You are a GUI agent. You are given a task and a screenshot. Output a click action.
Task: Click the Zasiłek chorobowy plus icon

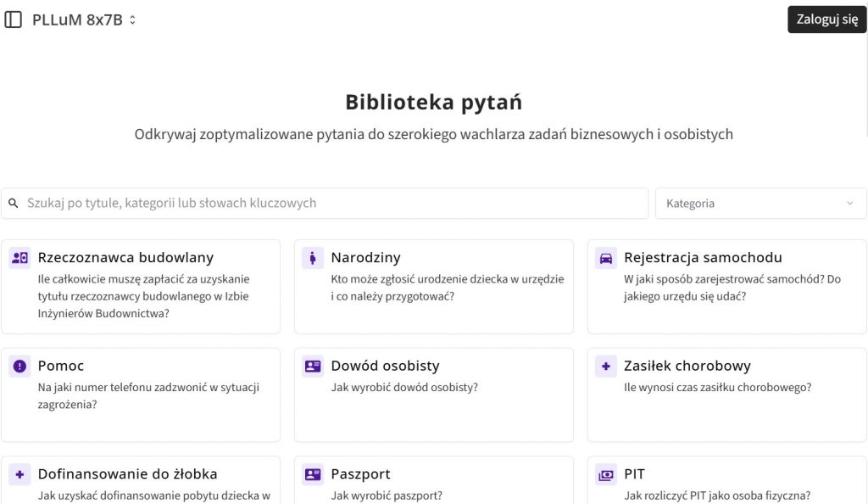[x=606, y=367]
